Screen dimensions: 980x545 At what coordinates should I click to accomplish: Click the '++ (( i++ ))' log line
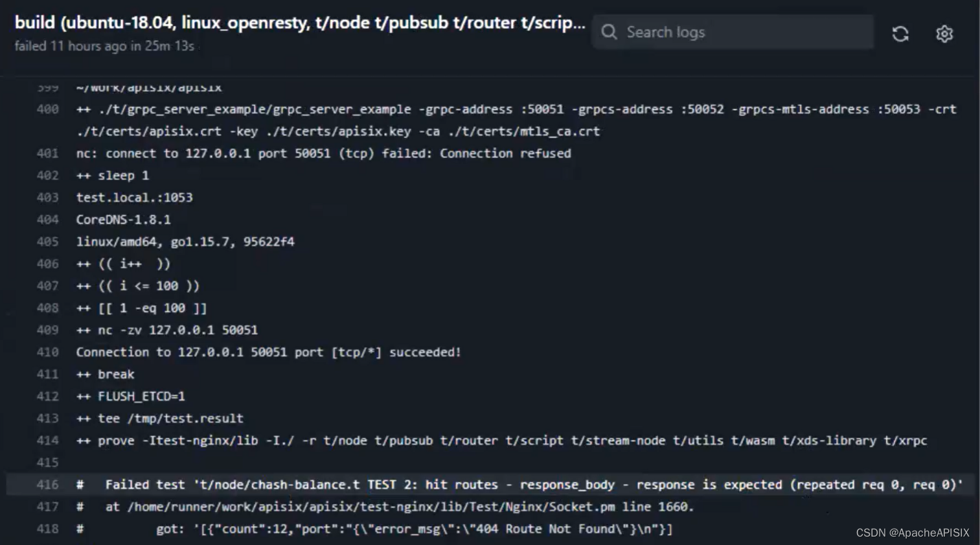click(x=123, y=264)
